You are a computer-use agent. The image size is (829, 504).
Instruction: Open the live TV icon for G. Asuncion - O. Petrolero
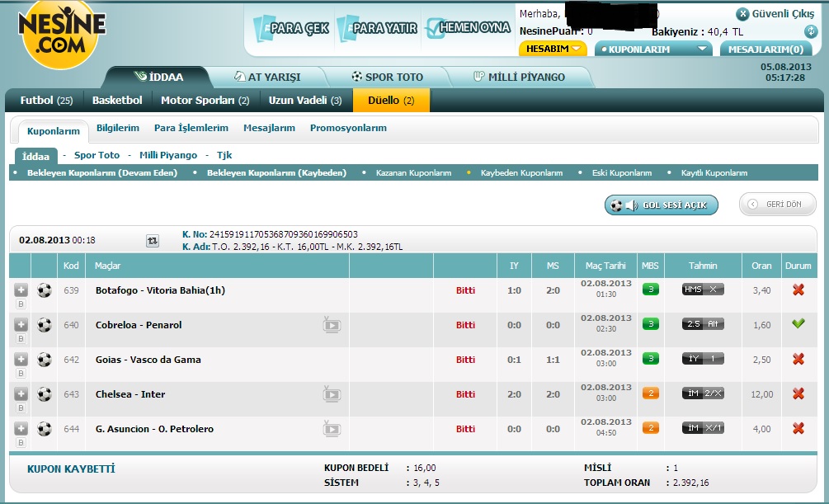coord(332,429)
